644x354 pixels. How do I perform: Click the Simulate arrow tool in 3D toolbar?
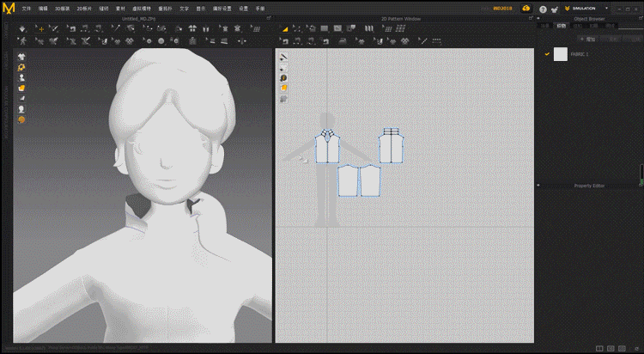(x=23, y=28)
